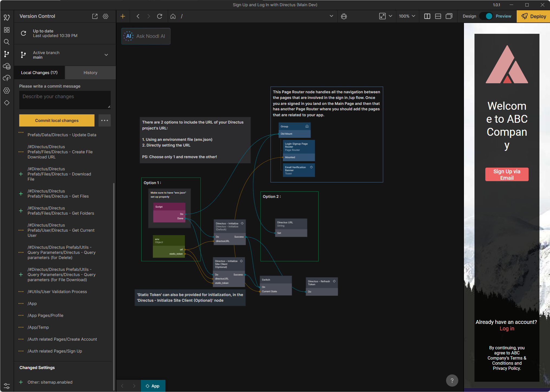
Task: Click the commit message text field
Action: click(65, 100)
